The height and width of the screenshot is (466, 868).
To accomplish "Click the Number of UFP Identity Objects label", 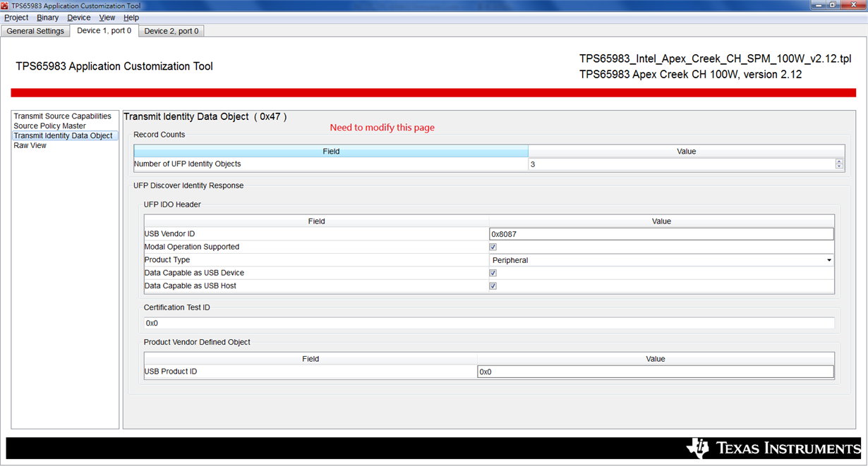I will 187,164.
